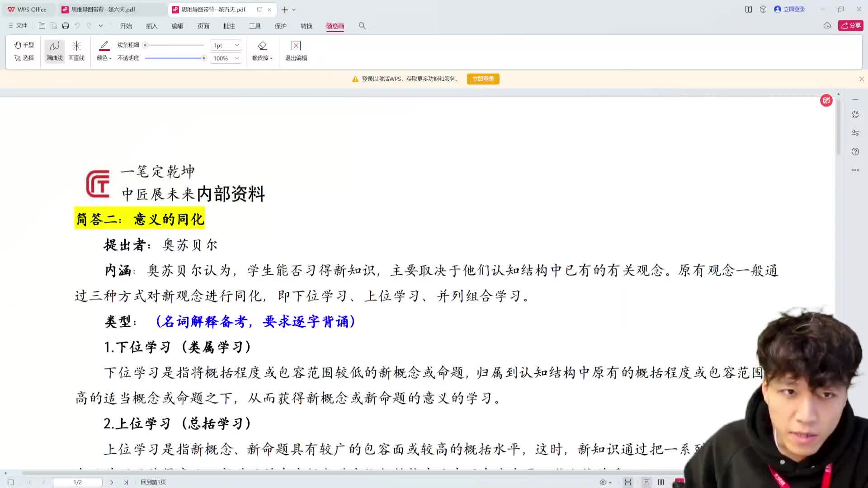Expand the 橡皮擦 eraser dropdown
This screenshot has width=868, height=488.
click(262, 58)
